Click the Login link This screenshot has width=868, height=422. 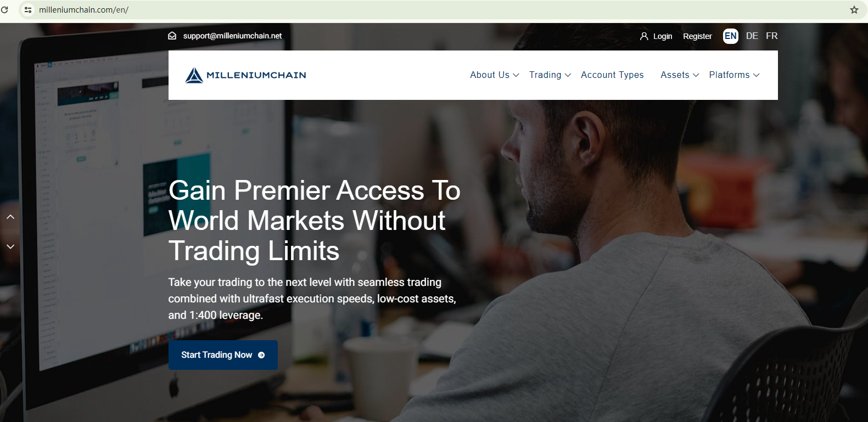[x=663, y=36]
